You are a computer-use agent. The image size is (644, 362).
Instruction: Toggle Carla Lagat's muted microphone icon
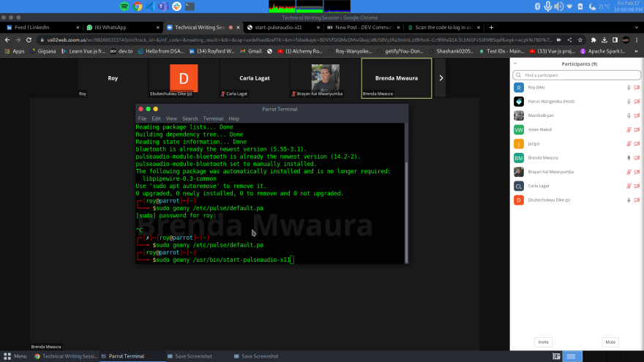629,186
